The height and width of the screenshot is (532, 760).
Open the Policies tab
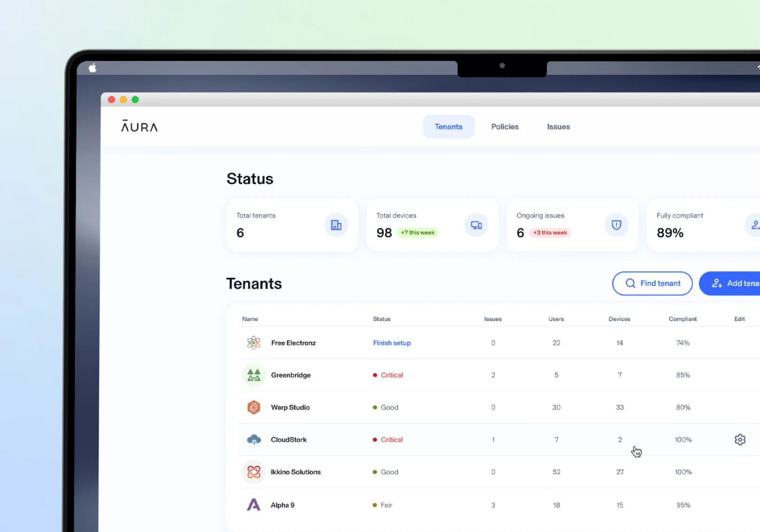505,127
